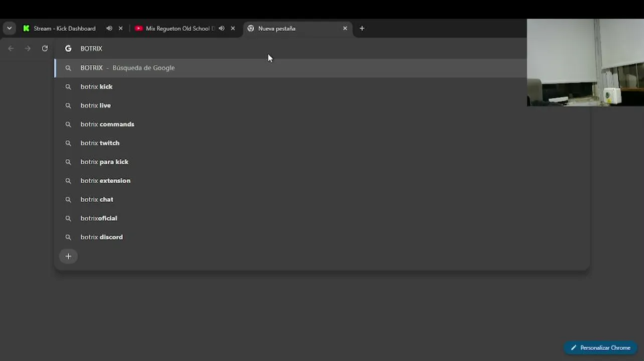Screen dimensions: 644x361
Task: Go back with the back arrow
Action: click(x=11, y=49)
